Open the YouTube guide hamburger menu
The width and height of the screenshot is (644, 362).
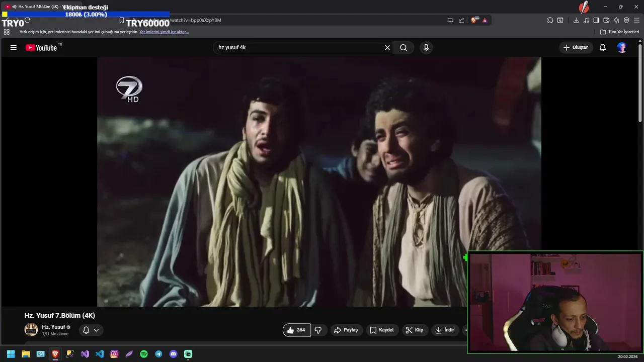[x=14, y=47]
